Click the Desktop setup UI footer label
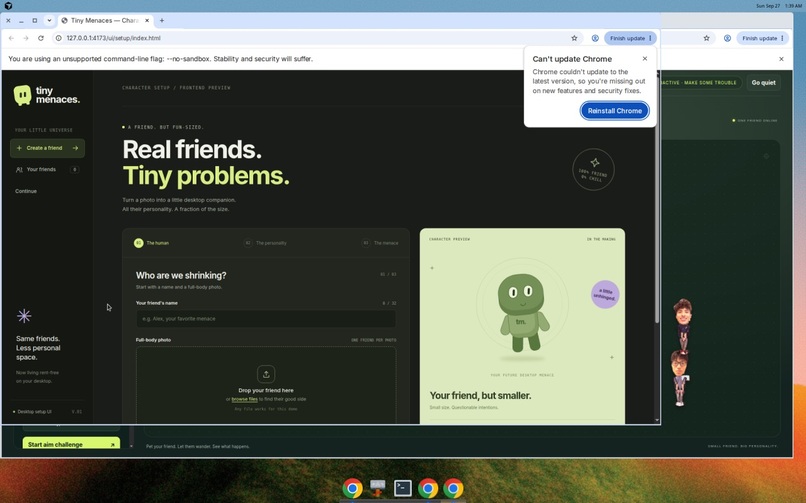 [34, 412]
